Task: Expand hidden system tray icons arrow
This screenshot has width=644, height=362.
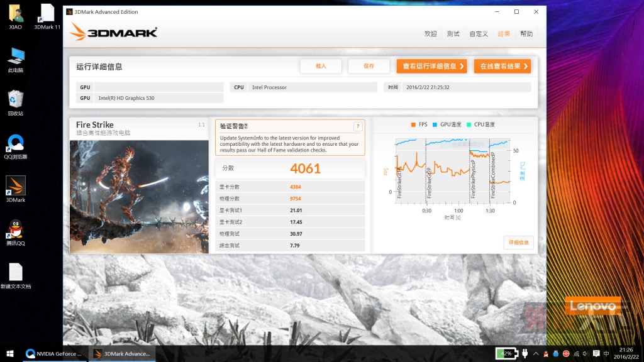Action: pos(536,353)
